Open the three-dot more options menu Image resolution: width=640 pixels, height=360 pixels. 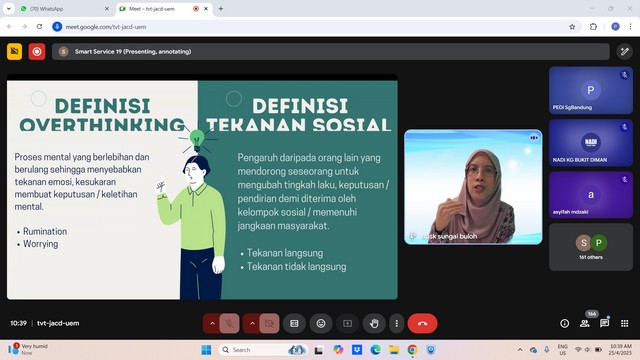[396, 323]
